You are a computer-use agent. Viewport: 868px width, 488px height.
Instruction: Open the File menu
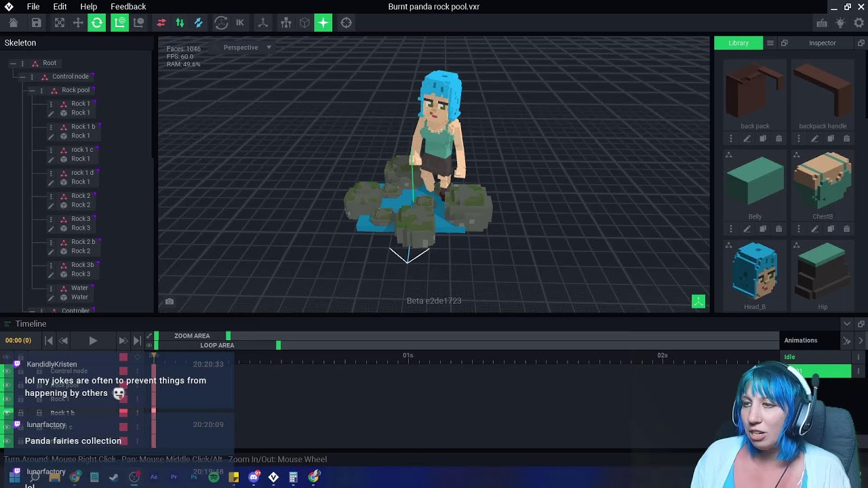(33, 7)
